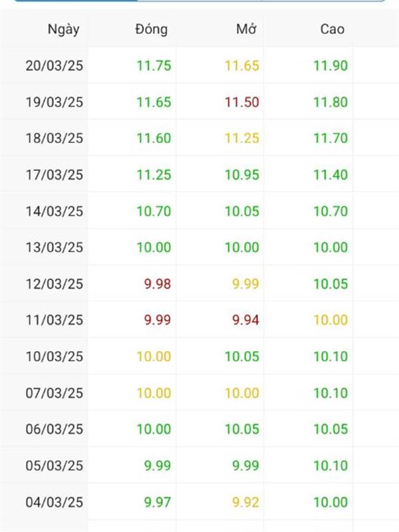
Task: Sort by the Đóng column header
Action: [152, 29]
